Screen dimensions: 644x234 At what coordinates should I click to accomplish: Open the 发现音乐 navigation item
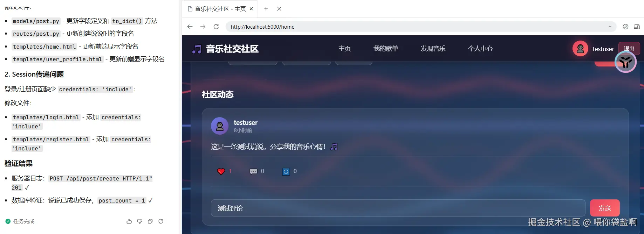pyautogui.click(x=433, y=49)
